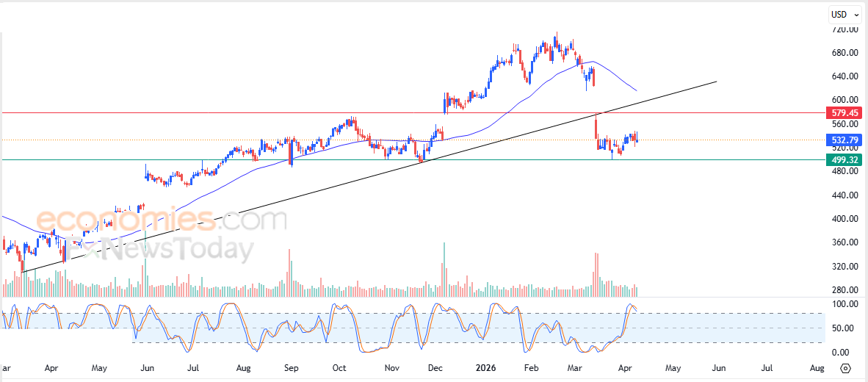Click the 720.00 price axis value

point(845,29)
